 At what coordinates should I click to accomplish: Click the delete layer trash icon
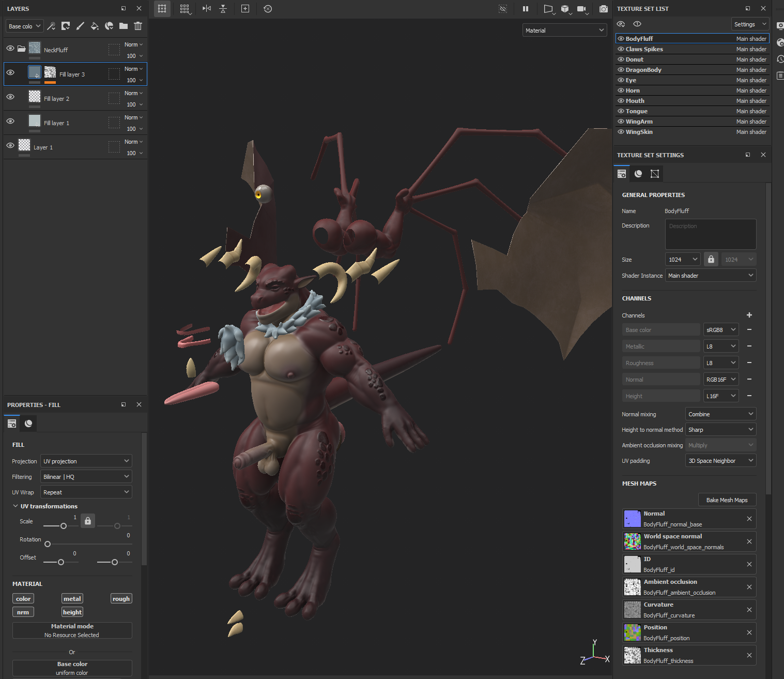(138, 26)
